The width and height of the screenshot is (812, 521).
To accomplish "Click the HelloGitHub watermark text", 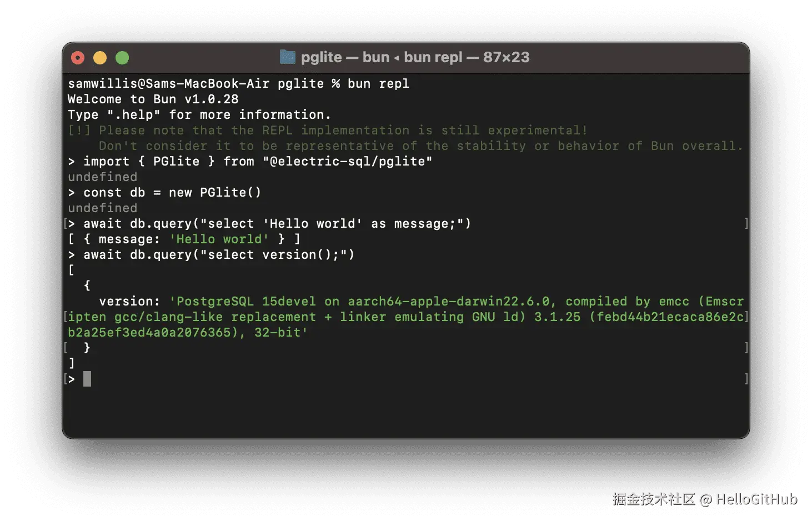I will [x=756, y=499].
